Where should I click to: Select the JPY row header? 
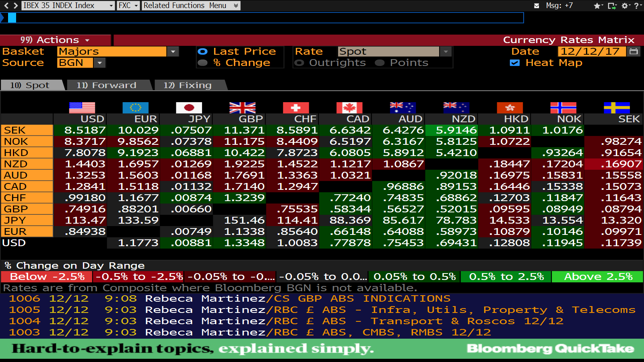[x=27, y=220]
